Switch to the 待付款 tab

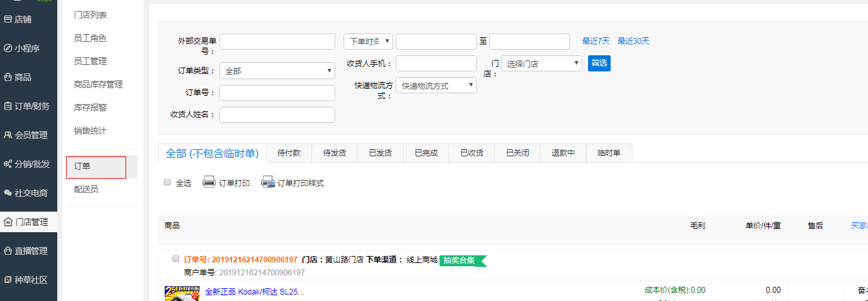pyautogui.click(x=289, y=153)
